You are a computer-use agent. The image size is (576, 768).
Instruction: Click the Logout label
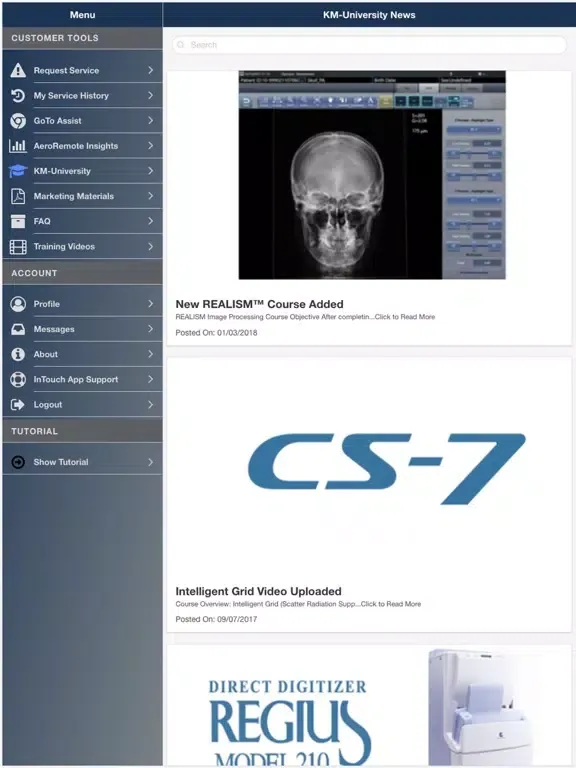pyautogui.click(x=48, y=405)
